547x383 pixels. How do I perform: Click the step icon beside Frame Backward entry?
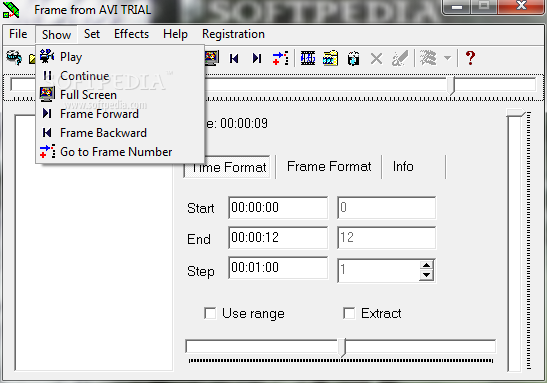coord(47,133)
